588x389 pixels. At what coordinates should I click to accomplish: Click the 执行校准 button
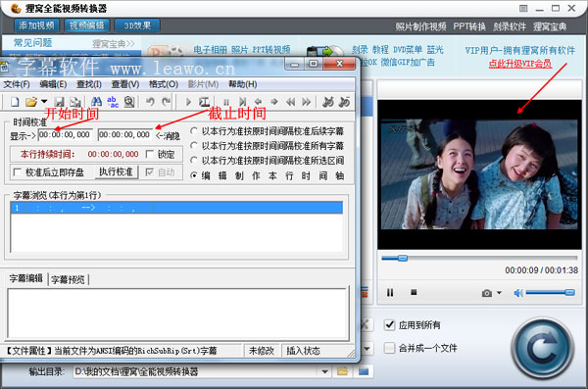116,171
